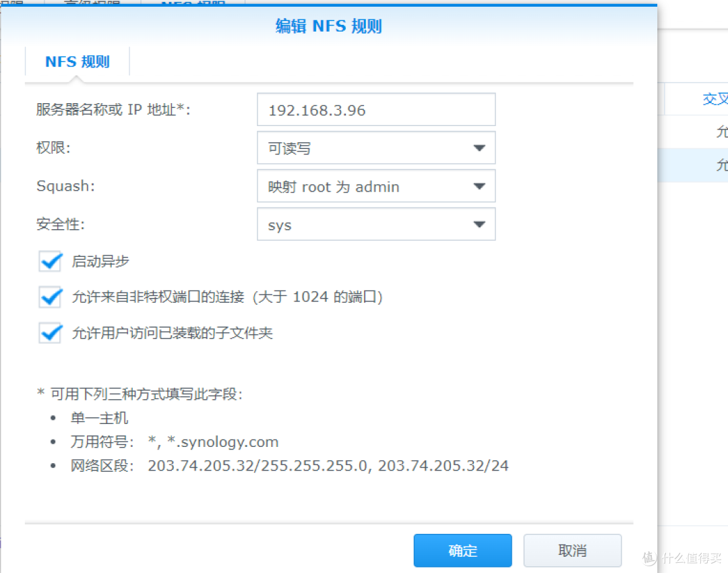Screen dimensions: 728x573
Task: Click the 交叉 column header in background window
Action: (x=715, y=98)
